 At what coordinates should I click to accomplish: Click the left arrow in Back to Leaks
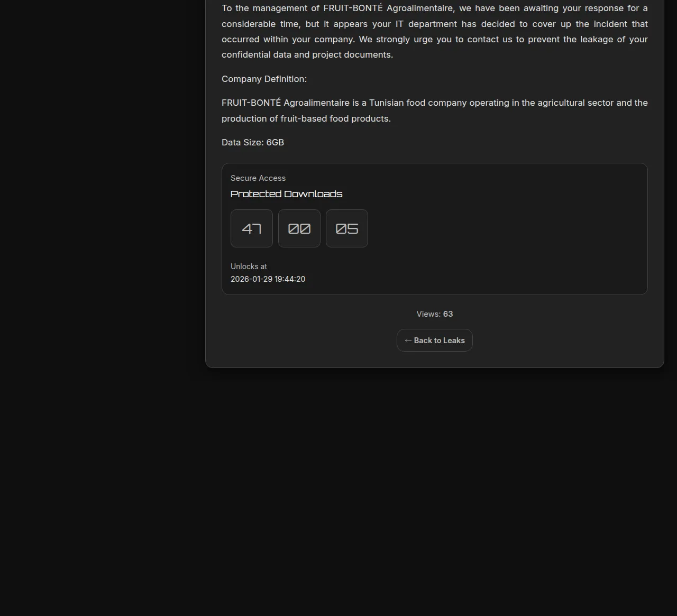408,341
